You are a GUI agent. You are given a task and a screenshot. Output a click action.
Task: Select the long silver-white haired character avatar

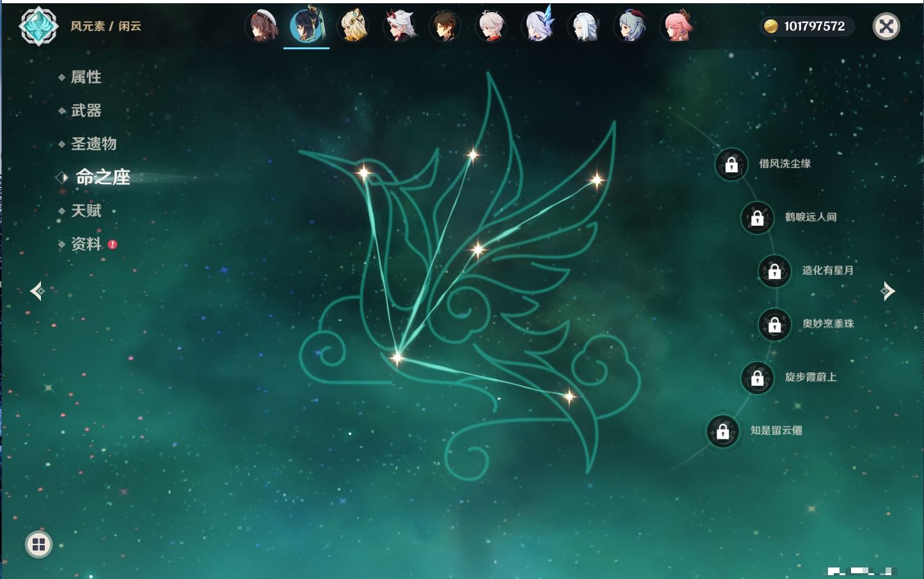(584, 26)
